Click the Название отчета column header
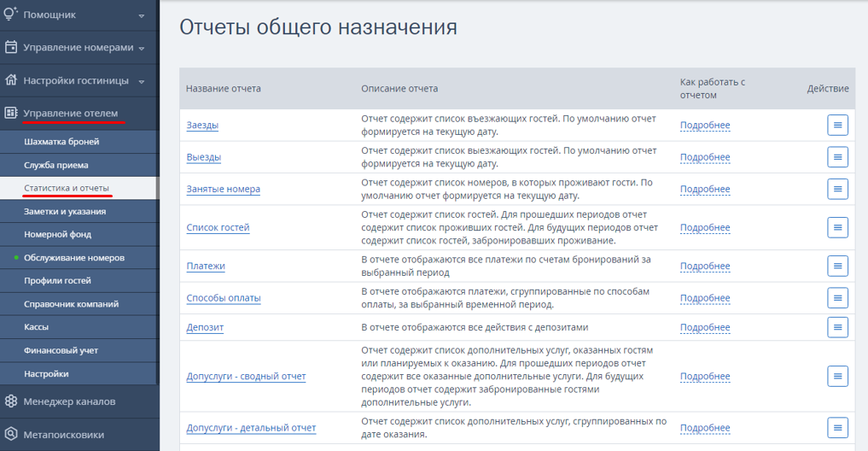 pos(223,89)
